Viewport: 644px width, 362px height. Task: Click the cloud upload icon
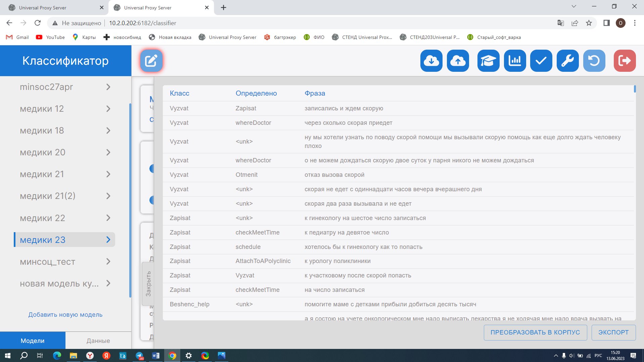point(458,61)
